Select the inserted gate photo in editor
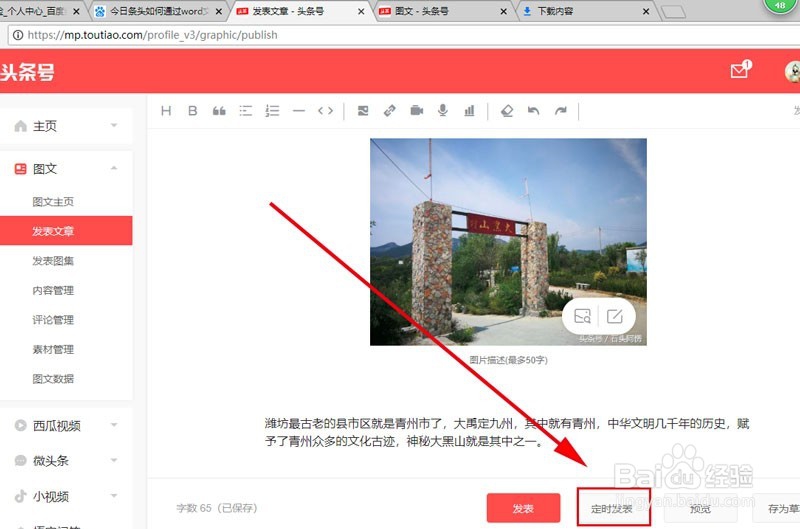 coord(508,242)
